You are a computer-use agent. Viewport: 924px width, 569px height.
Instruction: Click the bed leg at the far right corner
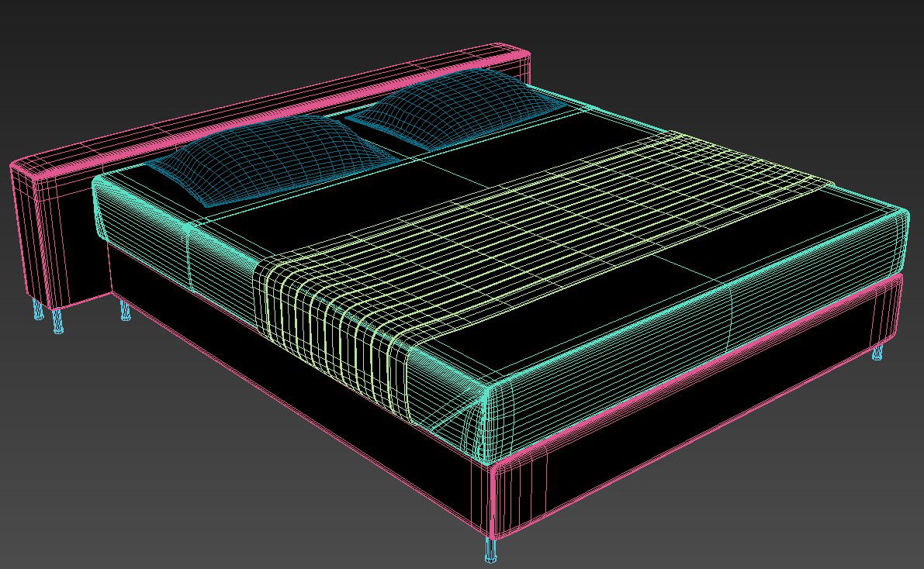877,353
